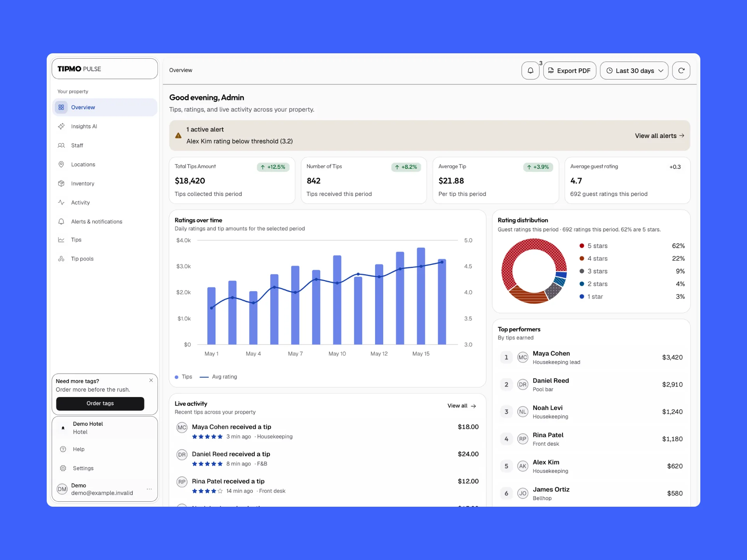Click the DM user avatar

(x=62, y=489)
